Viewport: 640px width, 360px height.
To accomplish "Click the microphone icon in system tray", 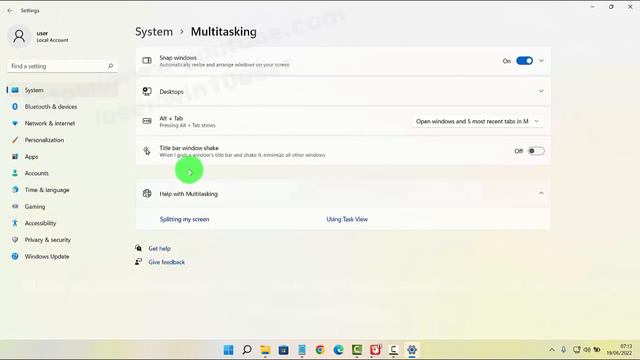I will click(563, 350).
